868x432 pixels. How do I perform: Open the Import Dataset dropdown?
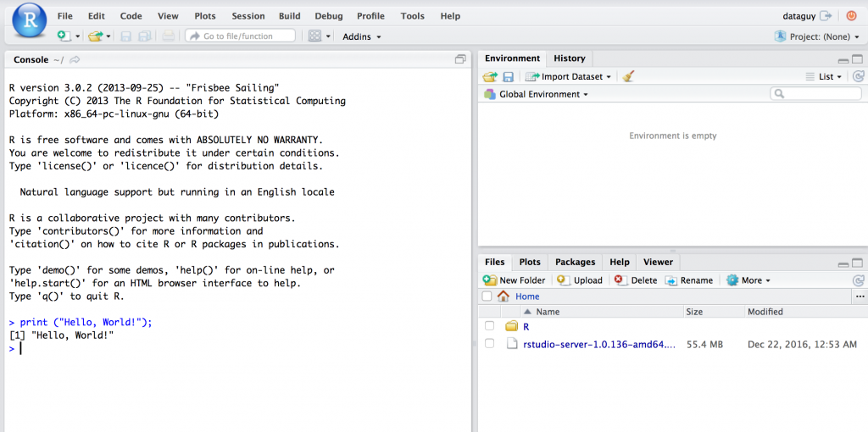[569, 77]
